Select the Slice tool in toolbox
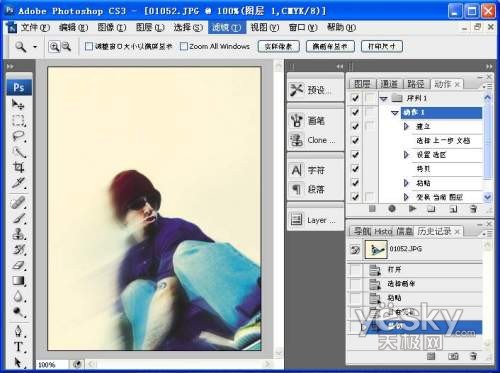Screen dimensions: 500x373 tap(18, 183)
